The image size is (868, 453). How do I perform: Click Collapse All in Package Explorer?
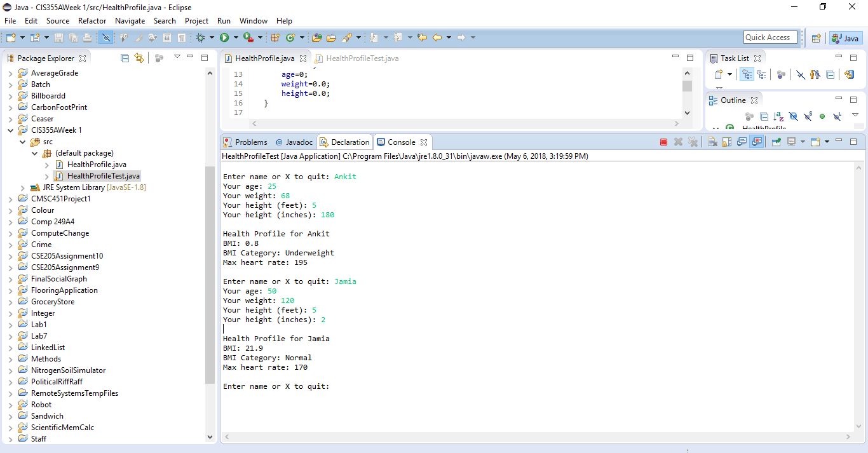[x=125, y=58]
